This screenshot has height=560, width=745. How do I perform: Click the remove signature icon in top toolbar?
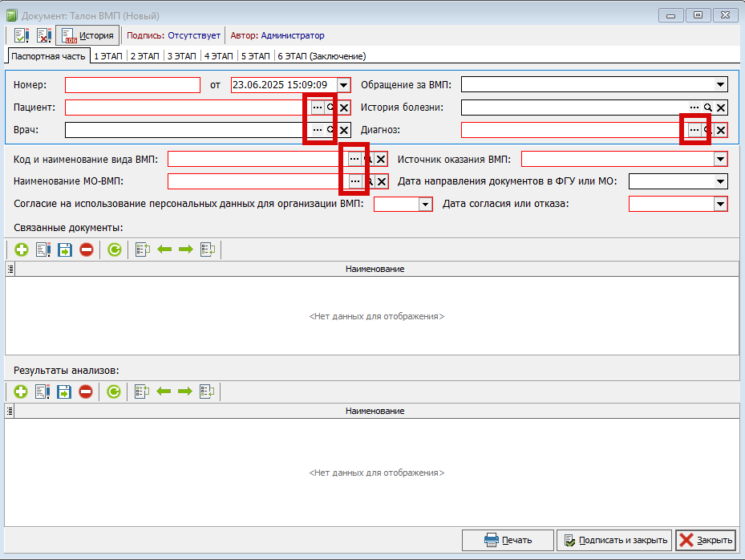44,35
